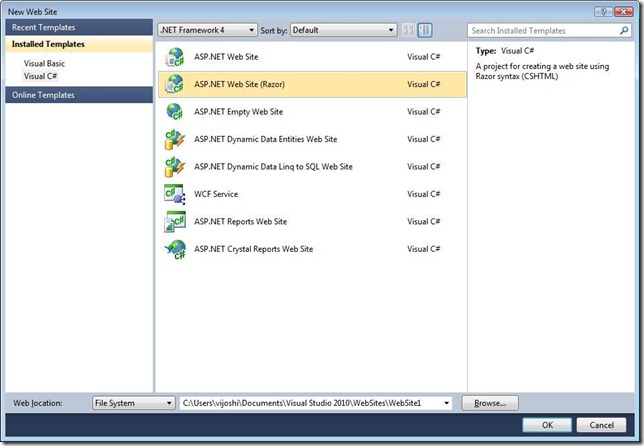The image size is (644, 446).
Task: Open the Sort by Default dropdown
Action: click(343, 30)
